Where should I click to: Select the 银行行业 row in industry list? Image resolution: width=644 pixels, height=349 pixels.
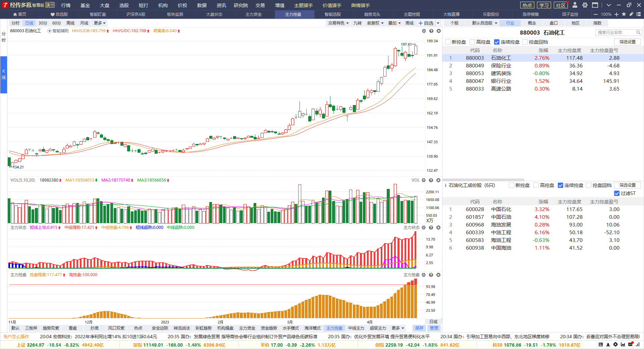[543, 81]
